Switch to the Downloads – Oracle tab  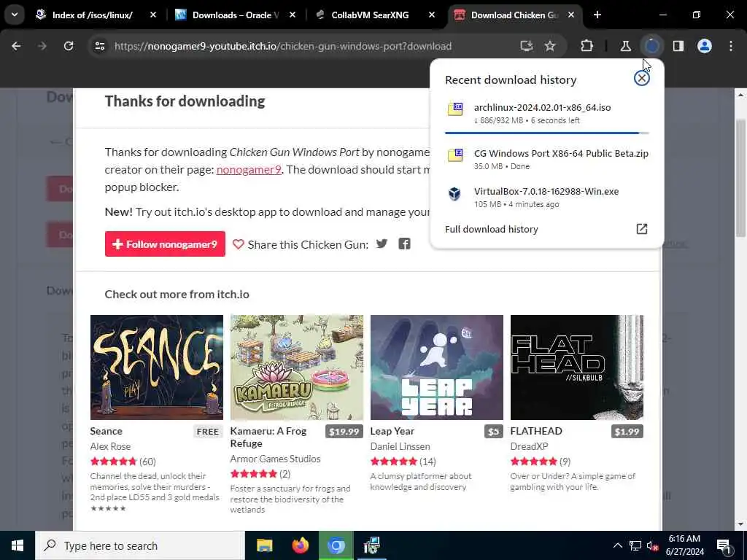tap(236, 15)
